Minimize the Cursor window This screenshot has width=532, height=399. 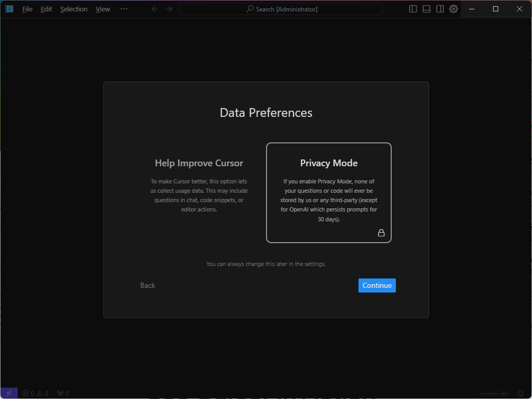472,9
